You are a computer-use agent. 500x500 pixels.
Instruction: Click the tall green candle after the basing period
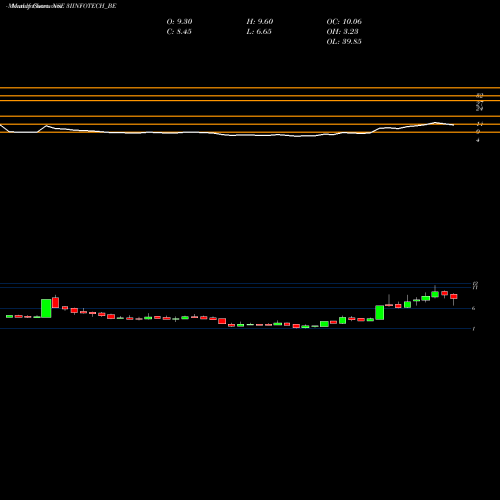tap(380, 313)
